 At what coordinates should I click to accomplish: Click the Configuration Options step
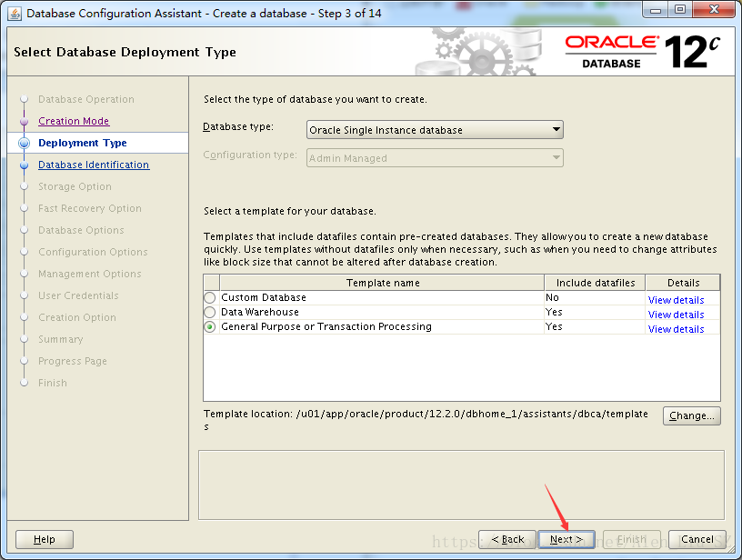click(x=93, y=252)
